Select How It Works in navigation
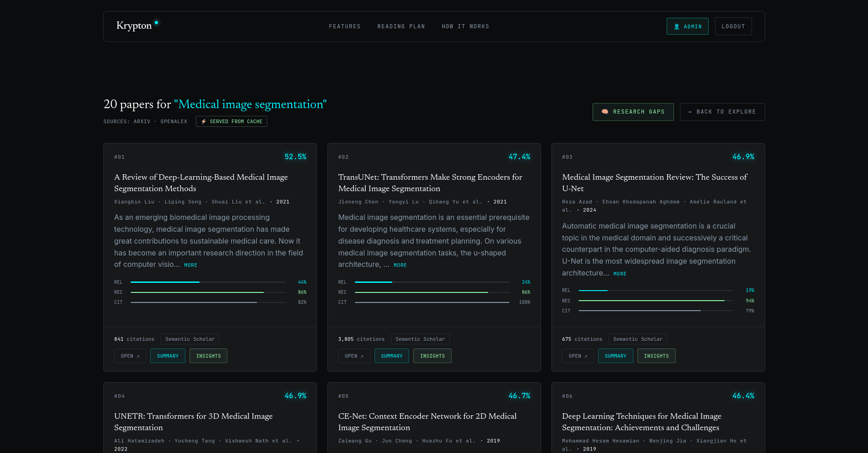 pyautogui.click(x=465, y=26)
